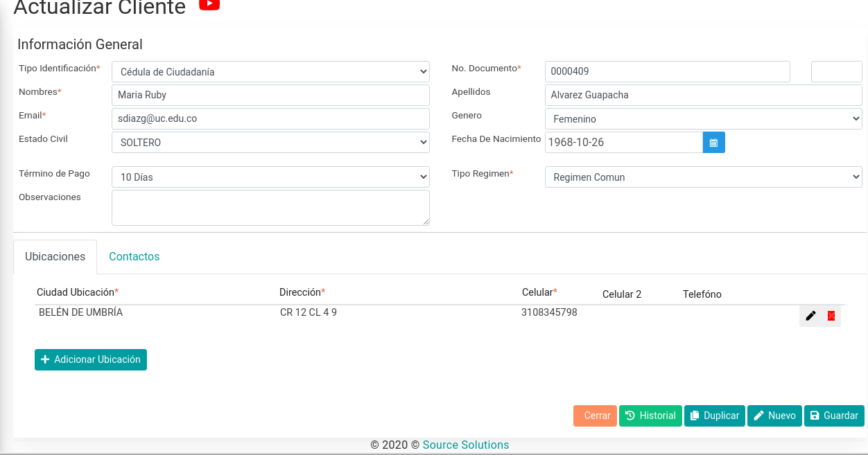Duplicate the client with Duplicar button
This screenshot has height=455, width=868.
715,416
